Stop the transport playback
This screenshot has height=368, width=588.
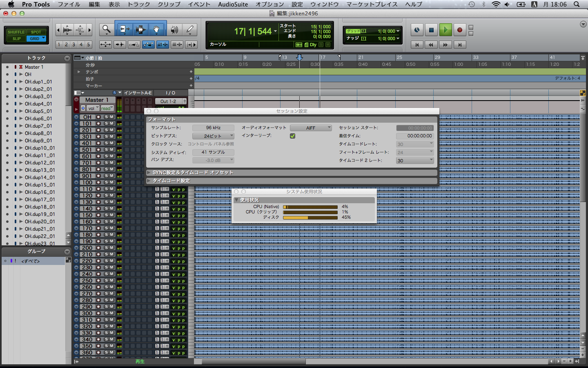point(431,30)
